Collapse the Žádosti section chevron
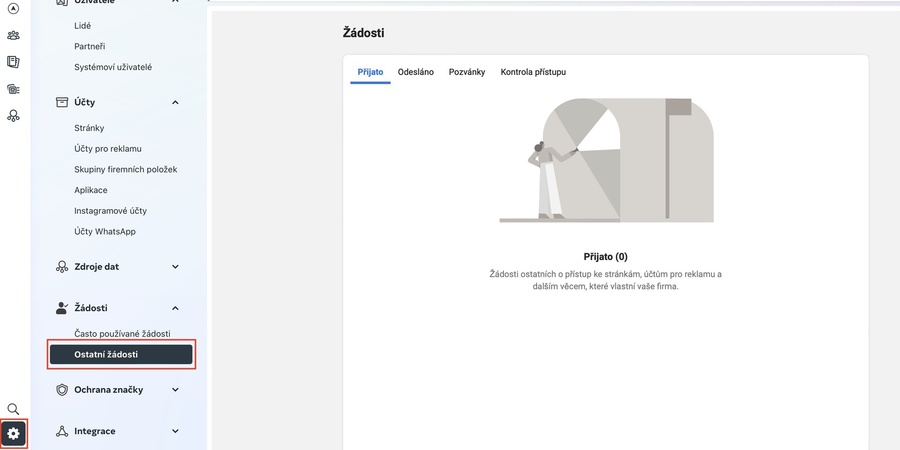Screen dimensions: 900x450 (175, 308)
